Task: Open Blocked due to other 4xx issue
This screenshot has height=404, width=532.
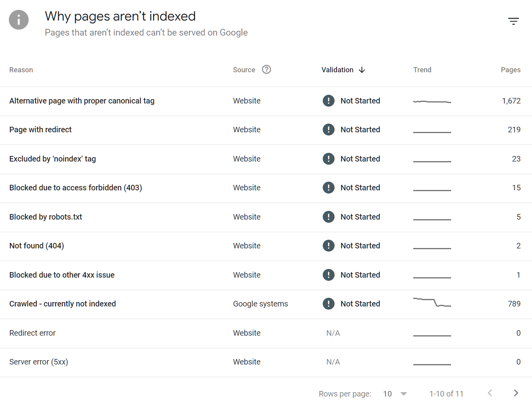Action: pyautogui.click(x=62, y=275)
